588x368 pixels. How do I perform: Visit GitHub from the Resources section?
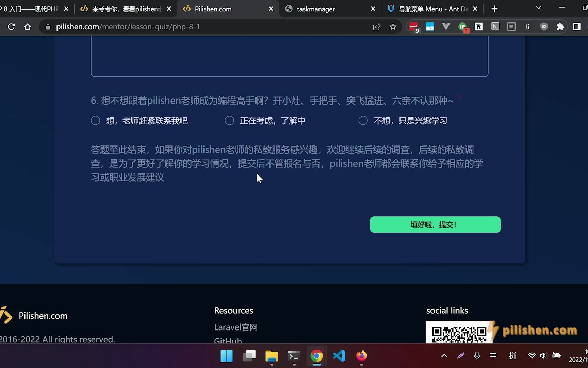click(x=227, y=341)
